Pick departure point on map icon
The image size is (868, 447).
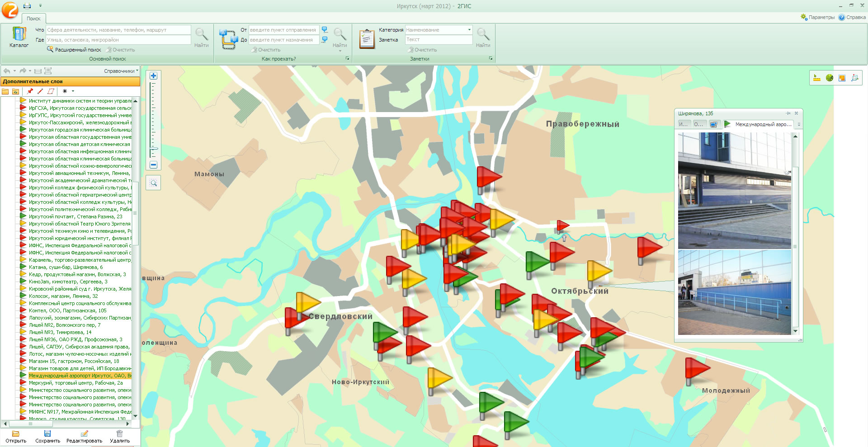(325, 30)
